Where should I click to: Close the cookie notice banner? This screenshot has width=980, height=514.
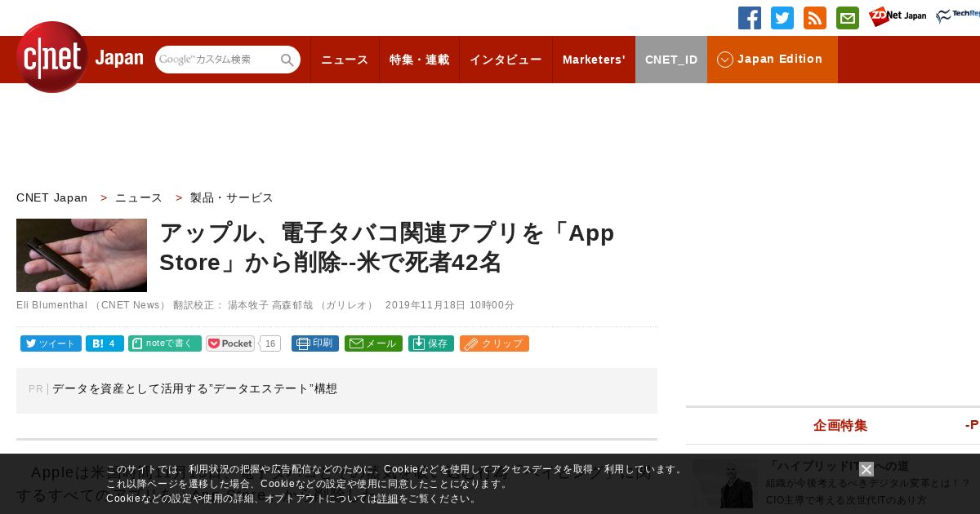tap(866, 469)
